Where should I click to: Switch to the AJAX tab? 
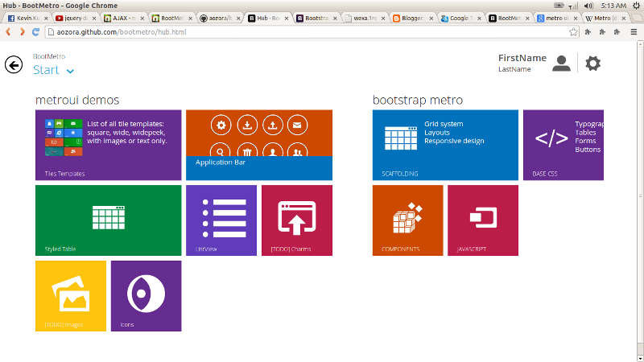click(123, 18)
